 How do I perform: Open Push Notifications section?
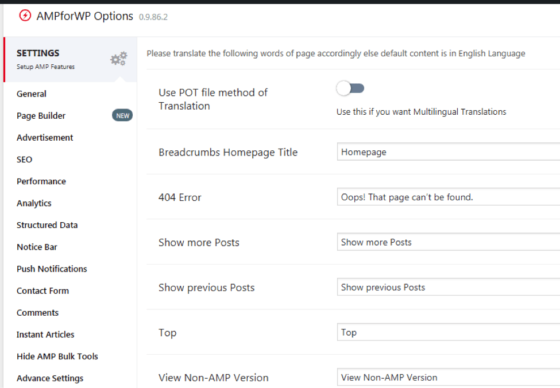pyautogui.click(x=52, y=269)
